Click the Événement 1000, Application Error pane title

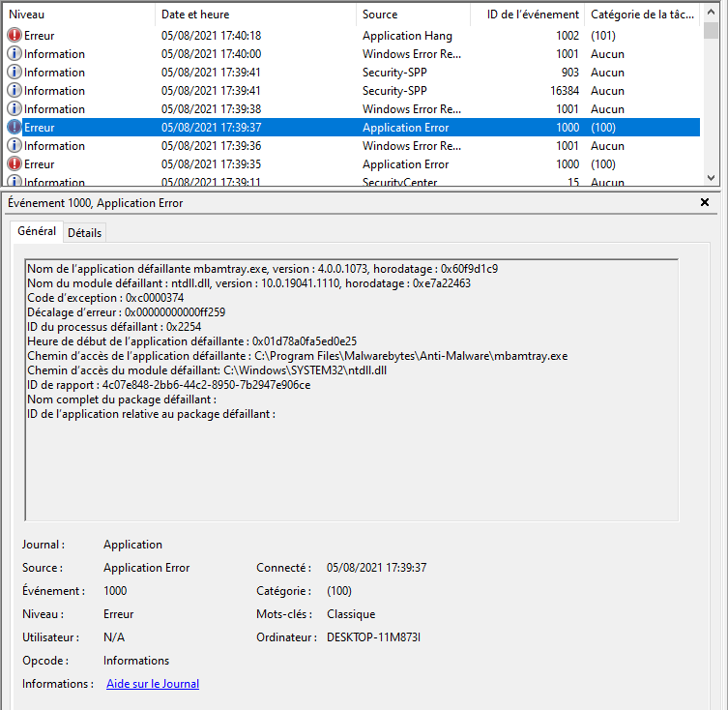95,202
